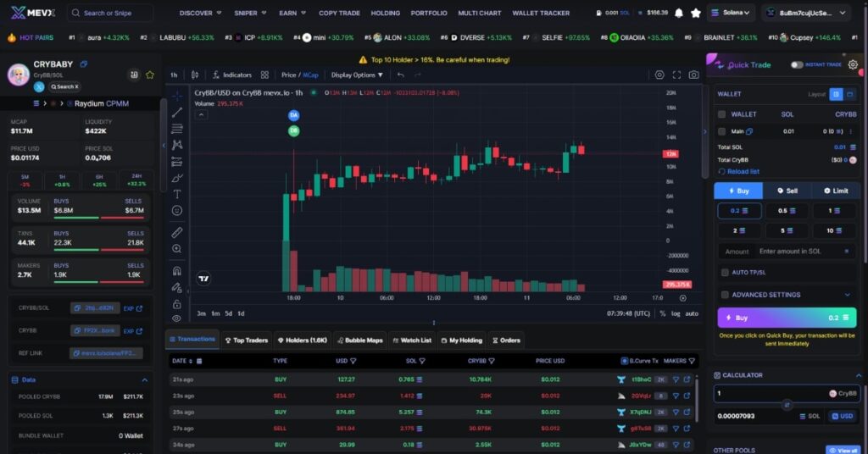The image size is (868, 454).
Task: Hide all drawings with eye icon
Action: pyautogui.click(x=176, y=318)
